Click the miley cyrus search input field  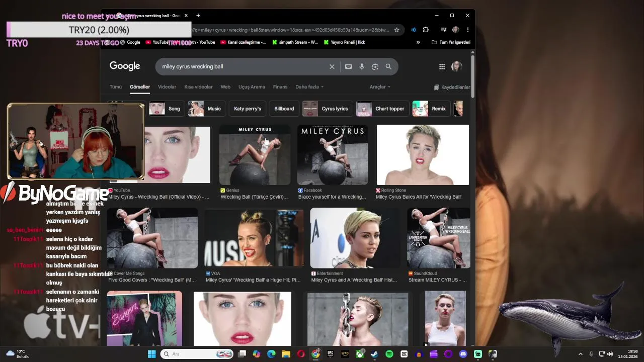coord(242,66)
